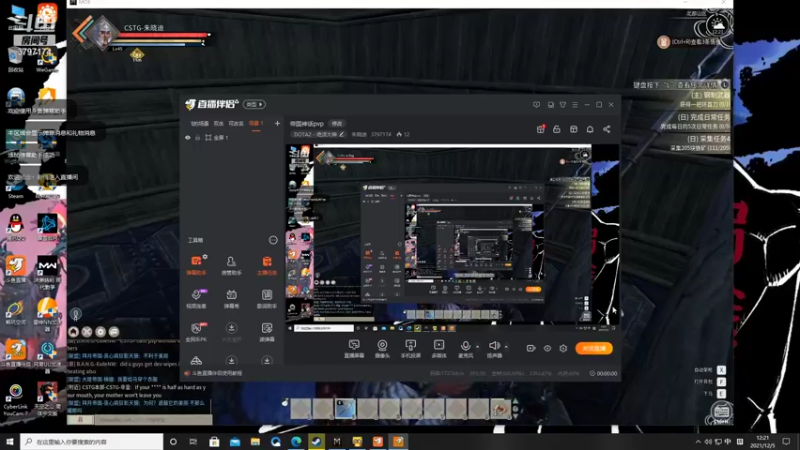The image size is (800, 450).
Task: Share the live room via the share icon
Action: tap(607, 129)
